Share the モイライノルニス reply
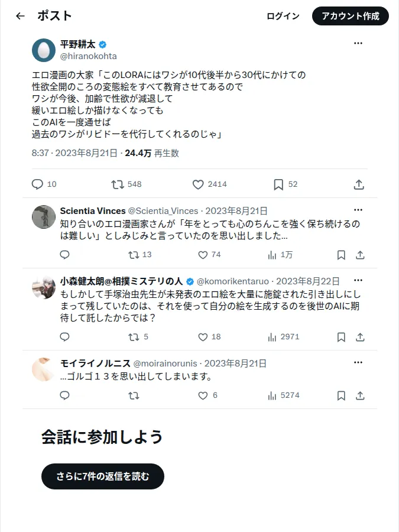 [x=360, y=395]
